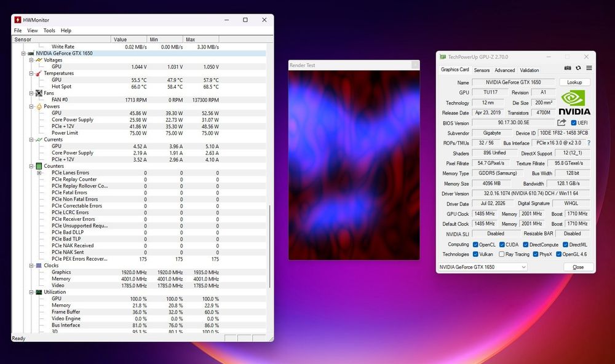Screen dimensions: 615x364
Task: Switch to the Sensors tab in GPU-Z
Action: 482,70
